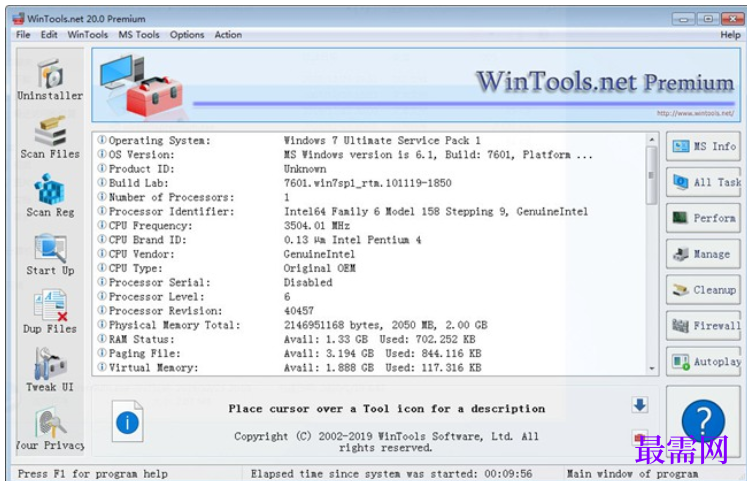Open the Tweak UI tool
This screenshot has width=747, height=481.
[50, 370]
